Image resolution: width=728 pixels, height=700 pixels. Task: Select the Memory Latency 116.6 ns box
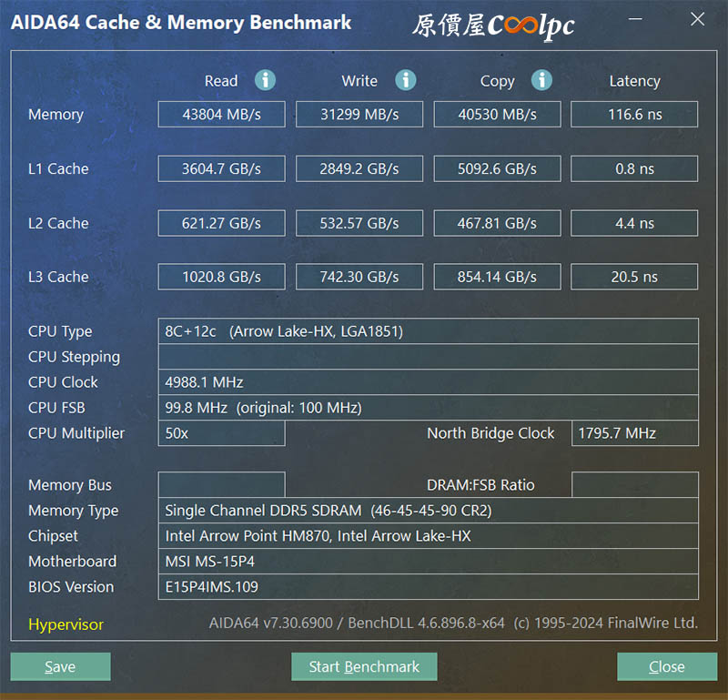pos(634,115)
